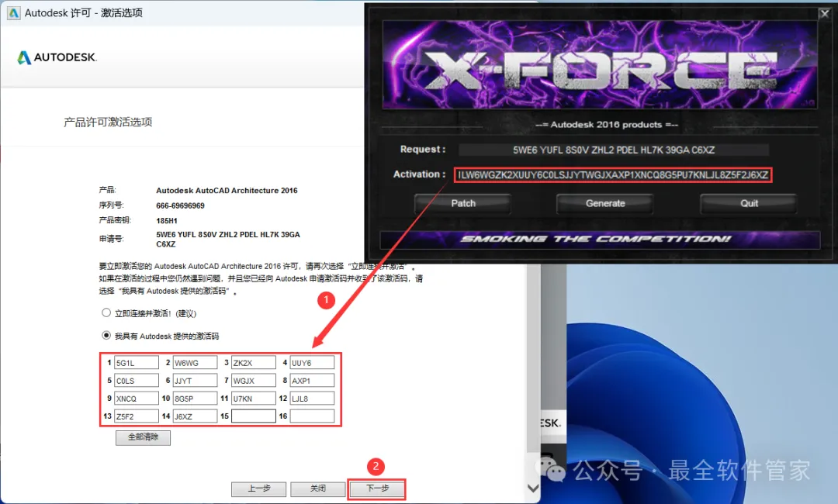This screenshot has width=838, height=504.
Task: Click the "上一步" back button
Action: pyautogui.click(x=258, y=488)
